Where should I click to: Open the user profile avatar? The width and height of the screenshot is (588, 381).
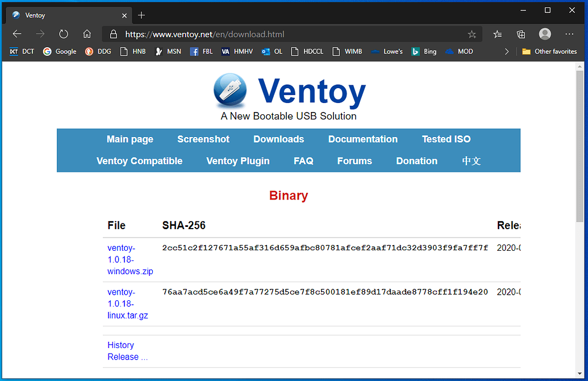[545, 34]
